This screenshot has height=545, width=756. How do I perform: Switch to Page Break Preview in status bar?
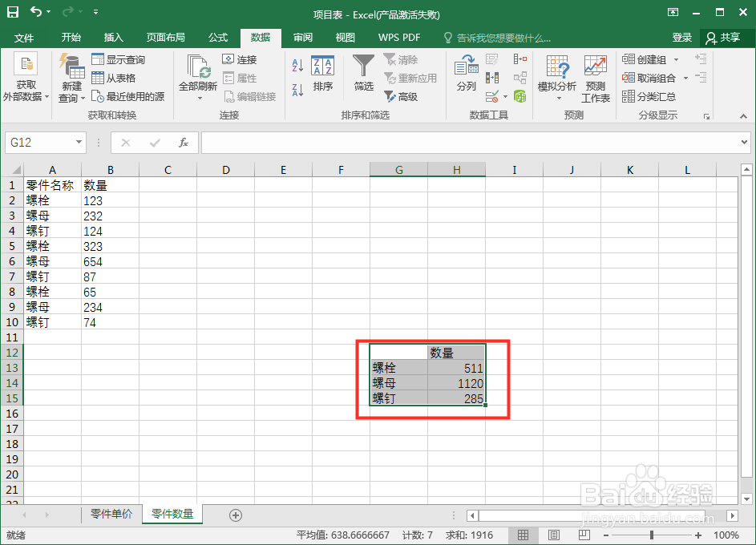click(584, 535)
